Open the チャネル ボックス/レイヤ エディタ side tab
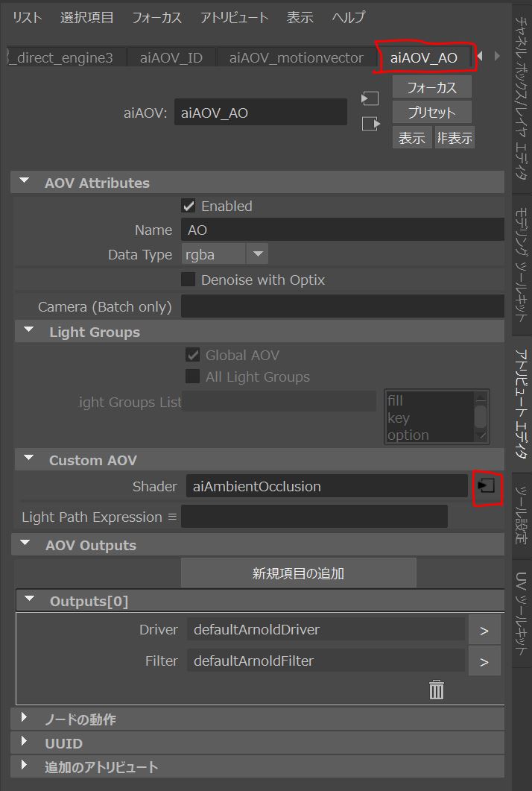532x791 pixels. (x=522, y=98)
